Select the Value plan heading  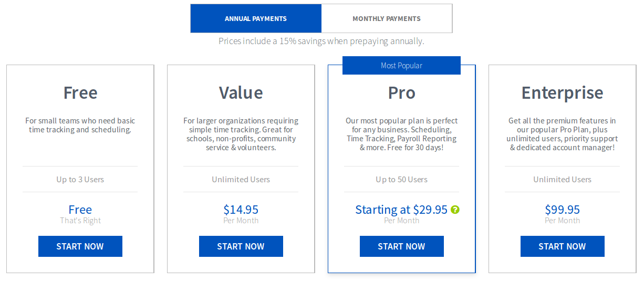[241, 93]
